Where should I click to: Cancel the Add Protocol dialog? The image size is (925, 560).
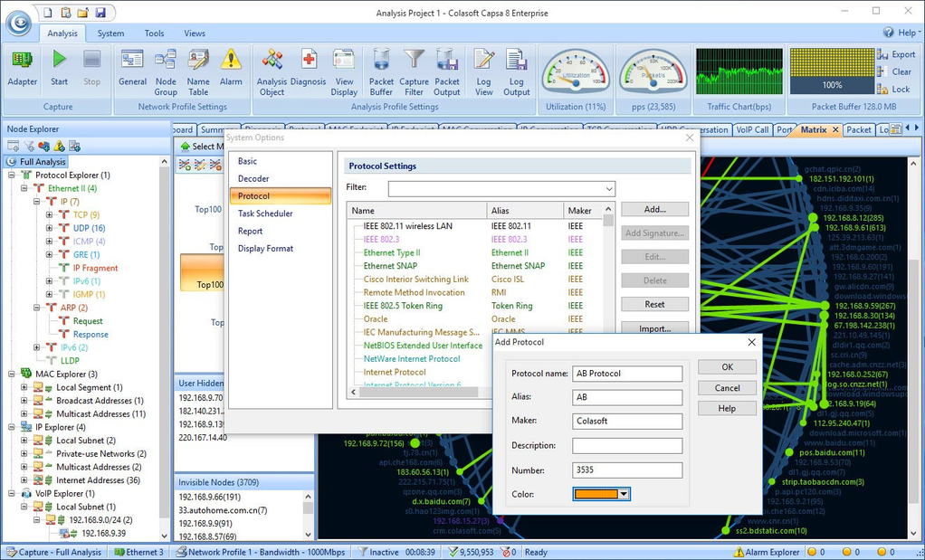(727, 388)
